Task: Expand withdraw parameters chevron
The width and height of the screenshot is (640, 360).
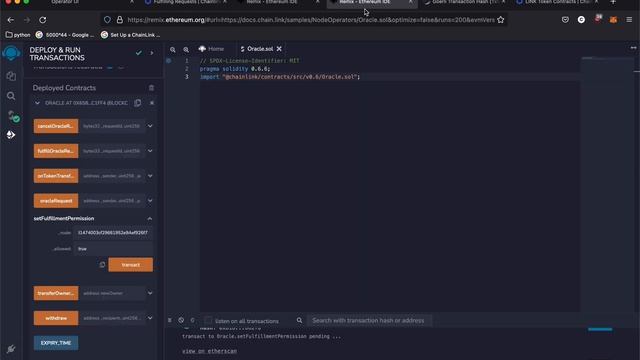Action: (x=150, y=318)
